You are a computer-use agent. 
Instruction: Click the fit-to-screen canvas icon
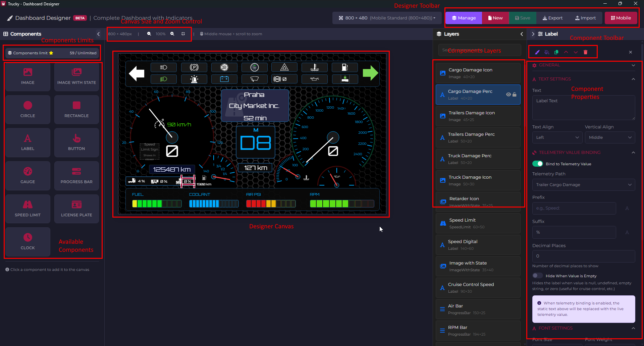(x=183, y=34)
